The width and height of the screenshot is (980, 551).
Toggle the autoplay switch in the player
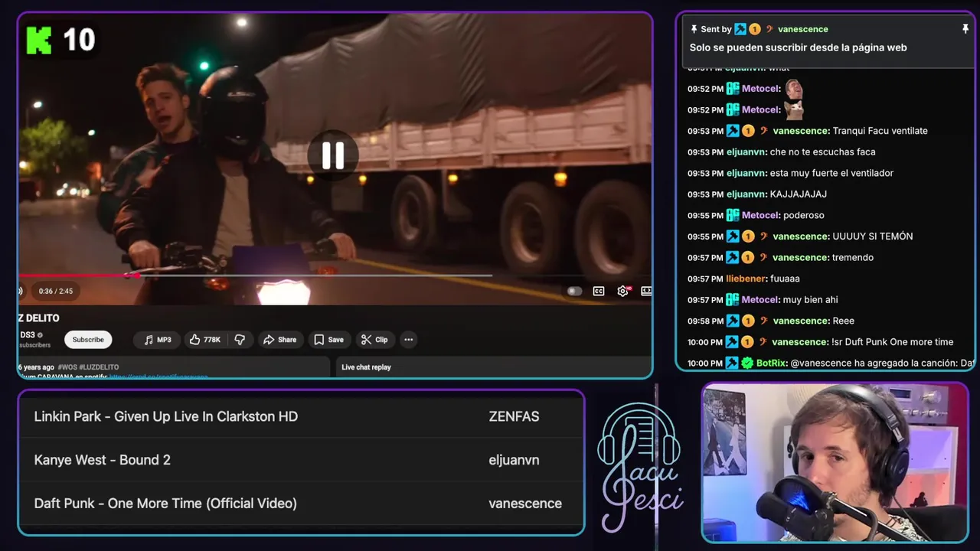click(574, 291)
